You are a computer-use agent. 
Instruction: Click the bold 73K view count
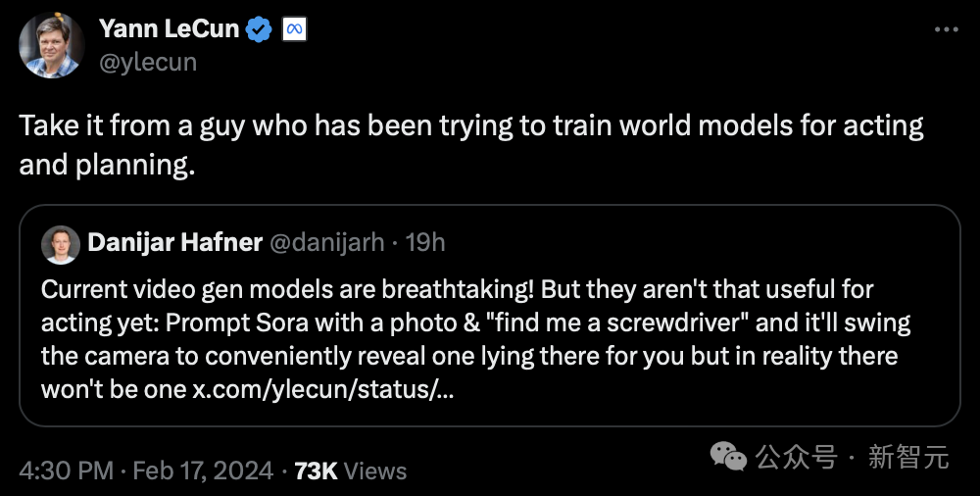click(x=316, y=471)
